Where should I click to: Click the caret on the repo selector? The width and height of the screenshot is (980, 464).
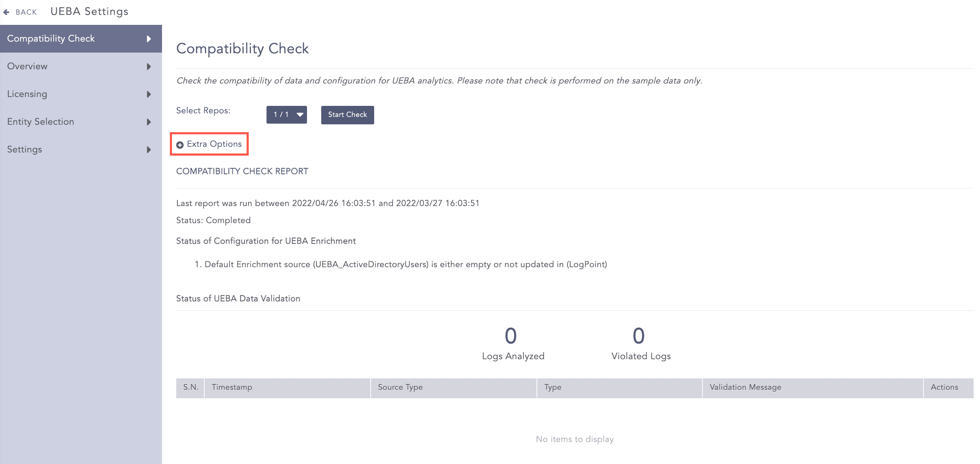coord(300,114)
